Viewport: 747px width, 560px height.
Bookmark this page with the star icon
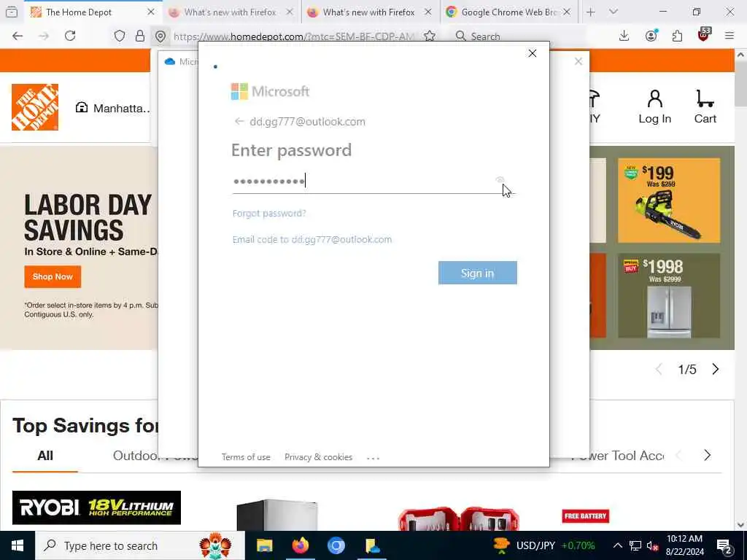pyautogui.click(x=430, y=36)
